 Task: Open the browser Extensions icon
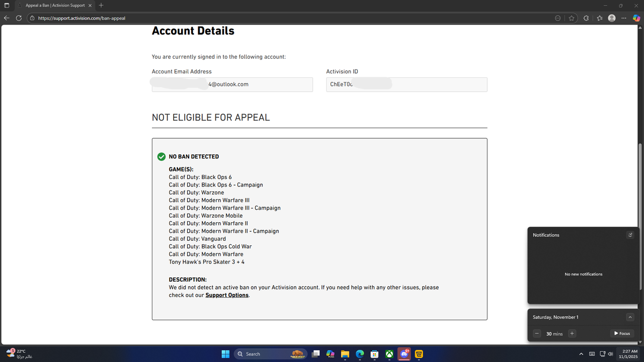tap(586, 18)
